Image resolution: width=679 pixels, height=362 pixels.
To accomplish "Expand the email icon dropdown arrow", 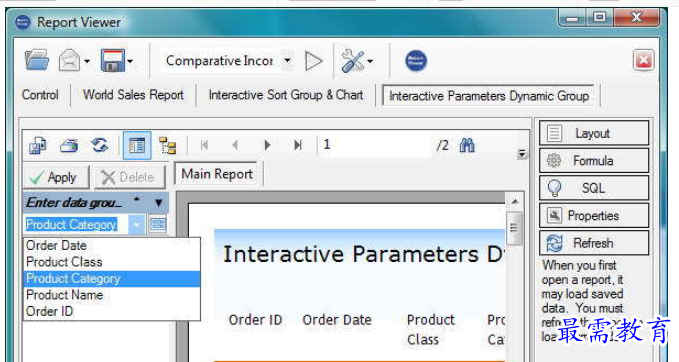I will tap(87, 61).
